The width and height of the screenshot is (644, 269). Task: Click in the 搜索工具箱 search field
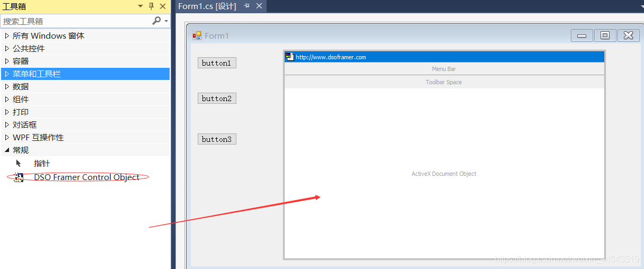[x=76, y=21]
